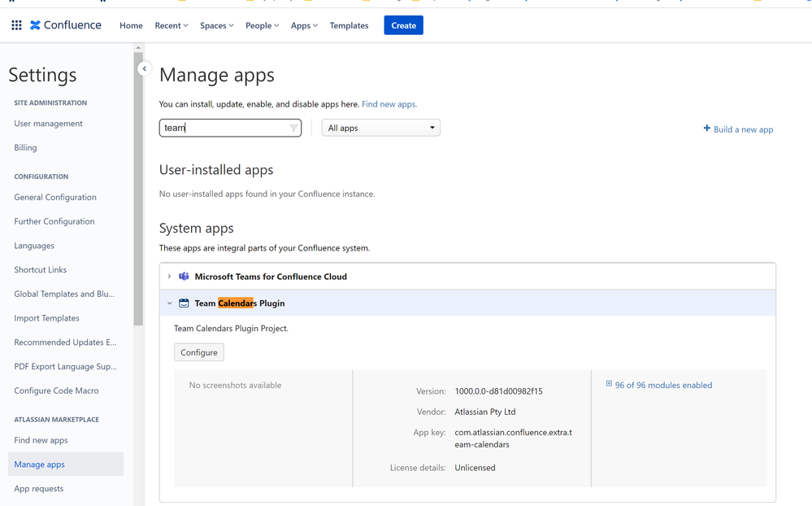Collapse the settings sidebar arrow
The height and width of the screenshot is (506, 812).
(x=145, y=68)
